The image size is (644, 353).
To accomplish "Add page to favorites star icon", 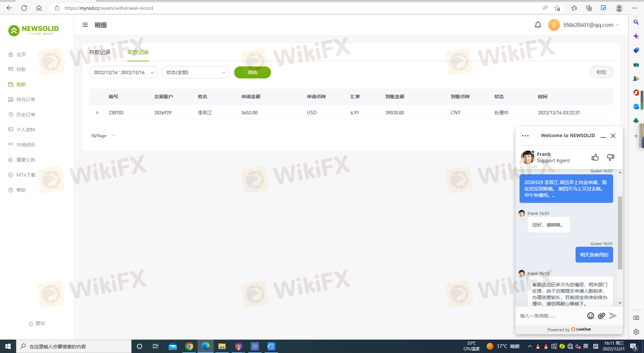I will point(557,8).
